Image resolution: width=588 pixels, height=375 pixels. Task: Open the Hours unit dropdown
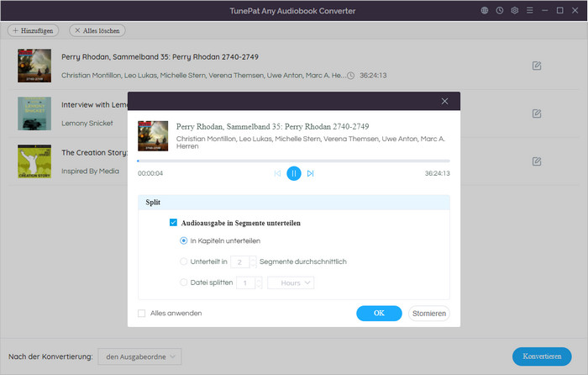(x=291, y=283)
